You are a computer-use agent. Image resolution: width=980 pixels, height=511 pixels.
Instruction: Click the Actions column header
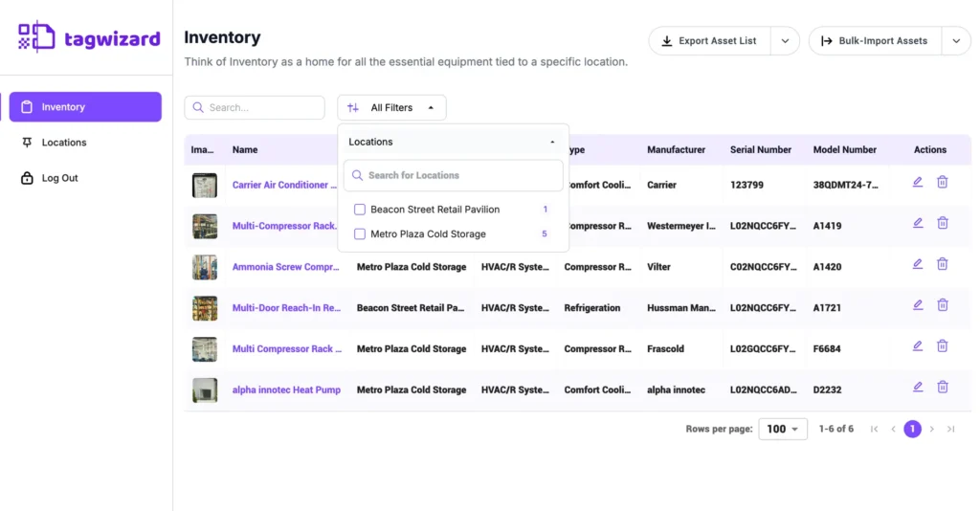click(930, 150)
